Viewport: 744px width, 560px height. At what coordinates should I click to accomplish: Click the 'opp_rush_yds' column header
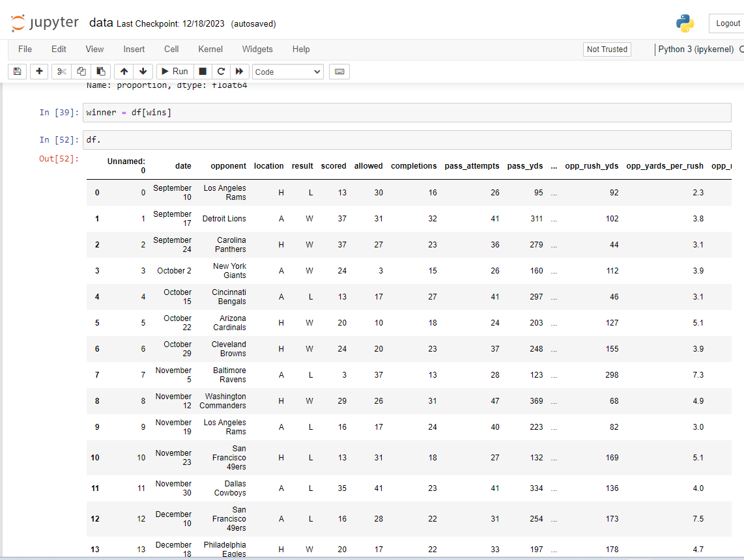pos(592,166)
